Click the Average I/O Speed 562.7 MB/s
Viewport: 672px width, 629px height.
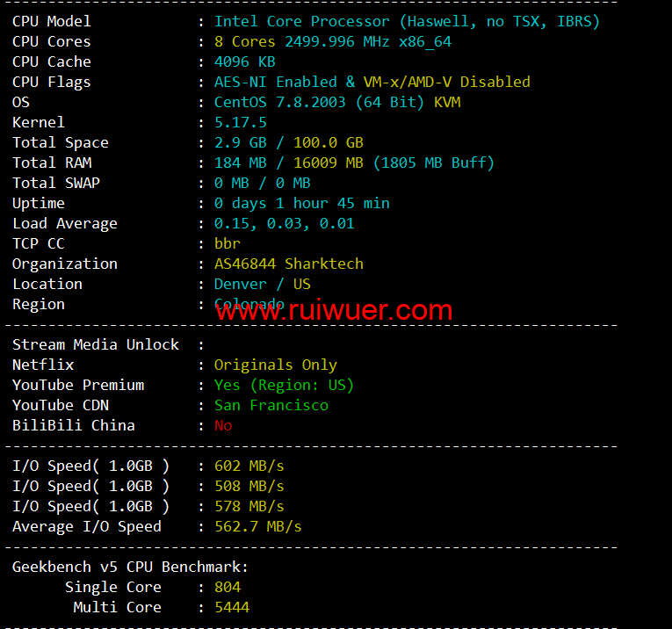tap(258, 526)
